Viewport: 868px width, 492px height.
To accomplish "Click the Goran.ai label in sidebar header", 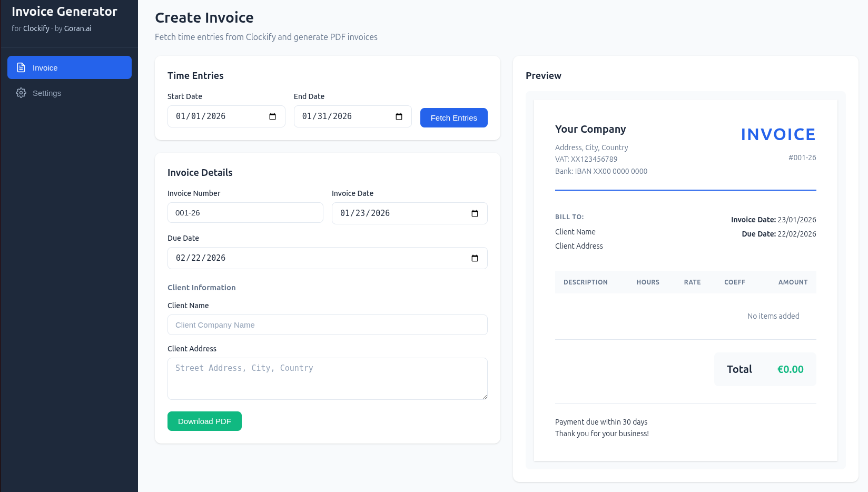I will tap(77, 28).
